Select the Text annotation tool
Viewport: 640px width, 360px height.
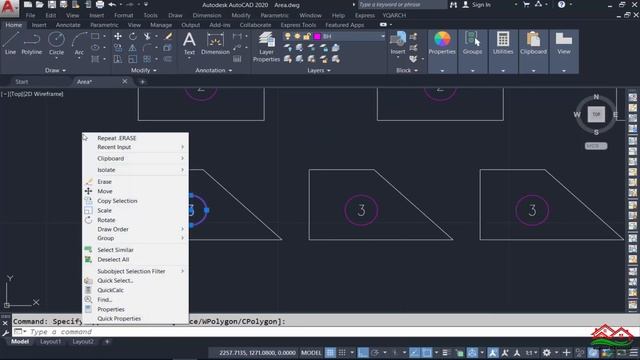(189, 43)
